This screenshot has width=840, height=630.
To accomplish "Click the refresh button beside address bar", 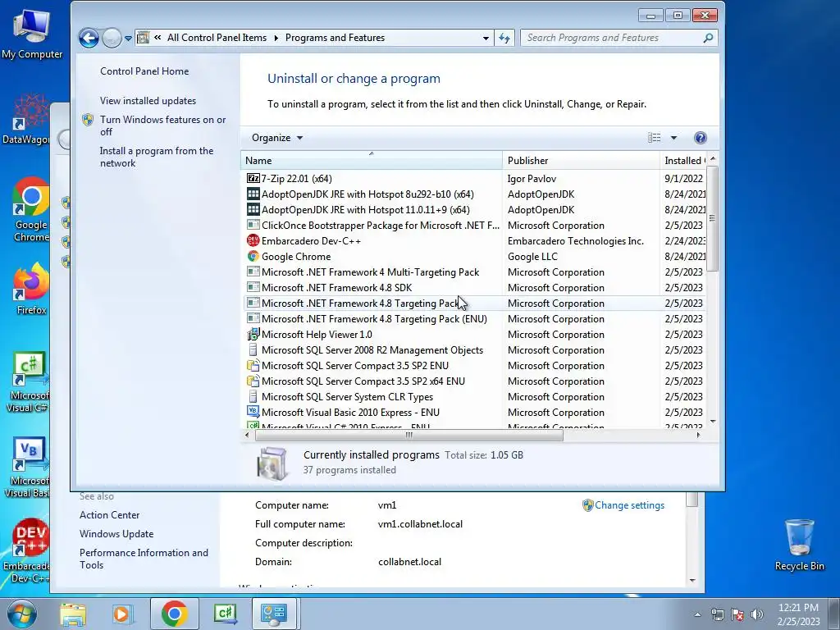I will tap(504, 38).
